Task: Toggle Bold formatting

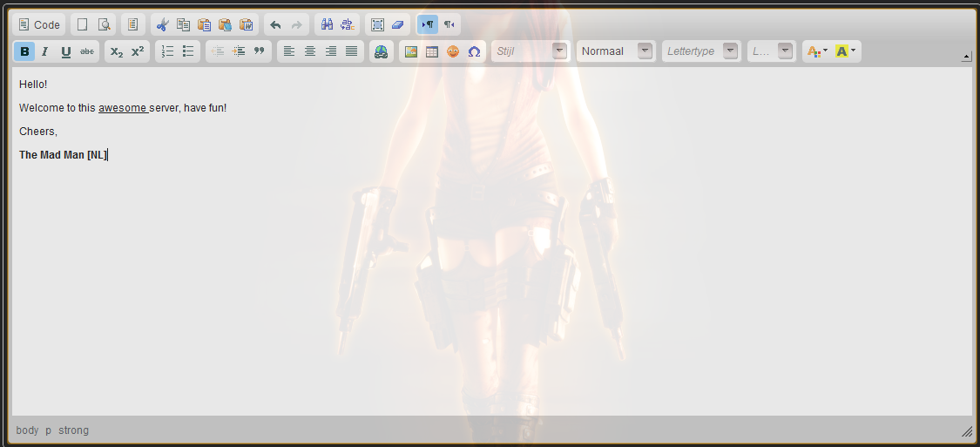Action: pyautogui.click(x=24, y=51)
